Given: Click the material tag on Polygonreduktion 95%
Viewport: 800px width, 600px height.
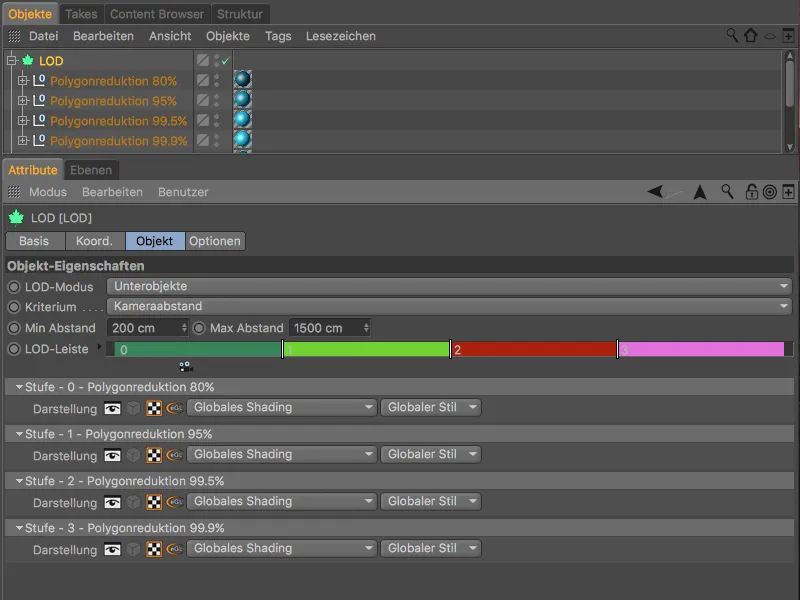Looking at the screenshot, I should [x=242, y=99].
